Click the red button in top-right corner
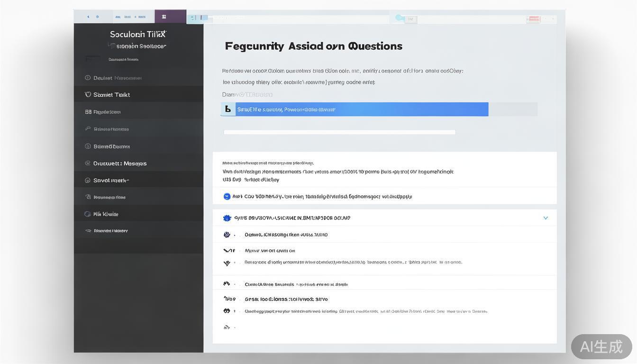637x364 pixels. point(533,19)
